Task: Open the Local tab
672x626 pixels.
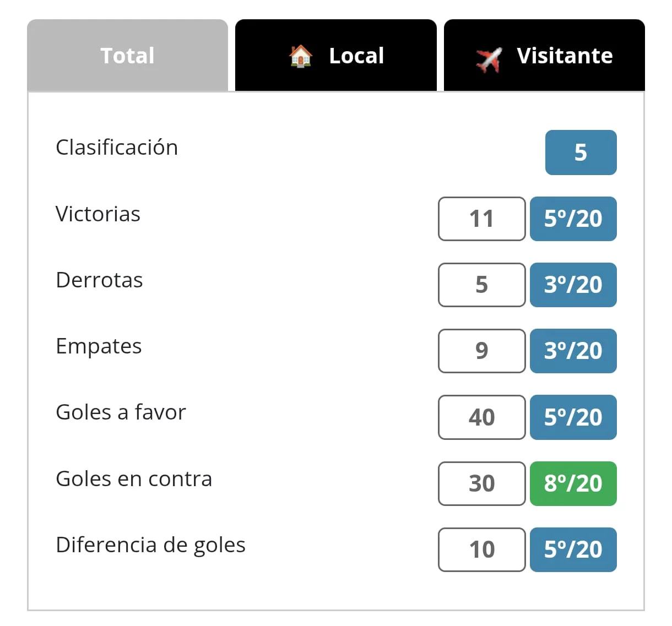Action: click(356, 56)
